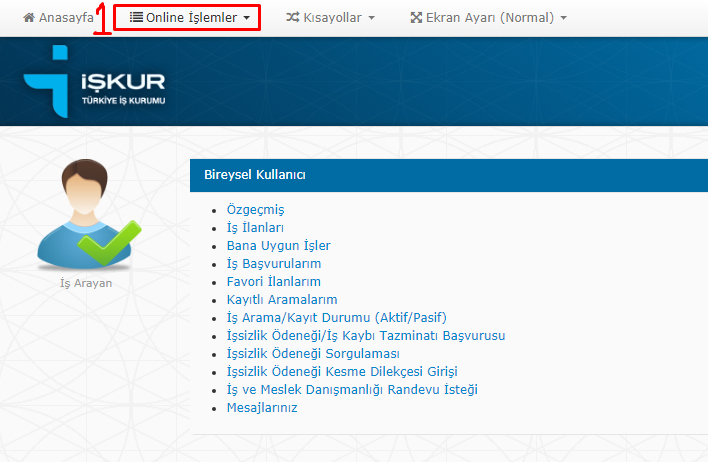Image resolution: width=708 pixels, height=462 pixels.
Task: Click the İş Arayan user avatar
Action: tap(89, 214)
